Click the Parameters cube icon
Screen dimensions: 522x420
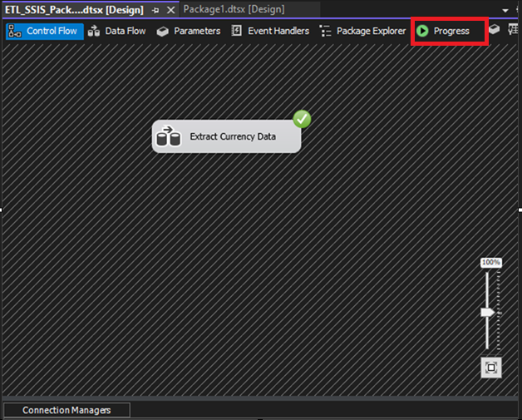click(162, 32)
